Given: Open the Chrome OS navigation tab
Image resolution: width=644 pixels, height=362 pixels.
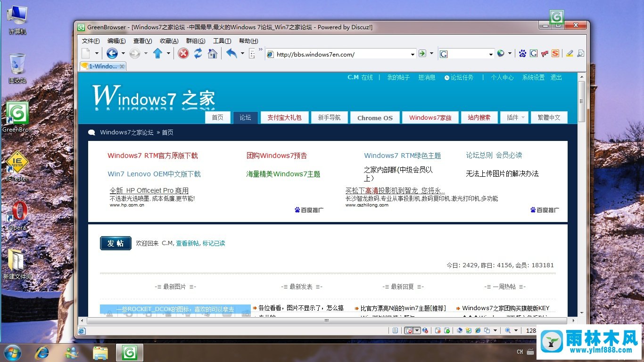Looking at the screenshot, I should [375, 118].
